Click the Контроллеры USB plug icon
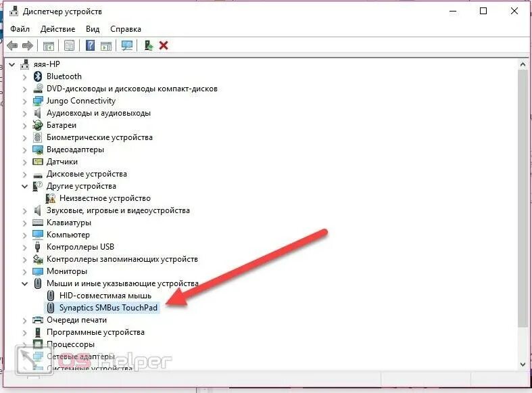Viewport: 532px width, 393px height. tap(38, 247)
